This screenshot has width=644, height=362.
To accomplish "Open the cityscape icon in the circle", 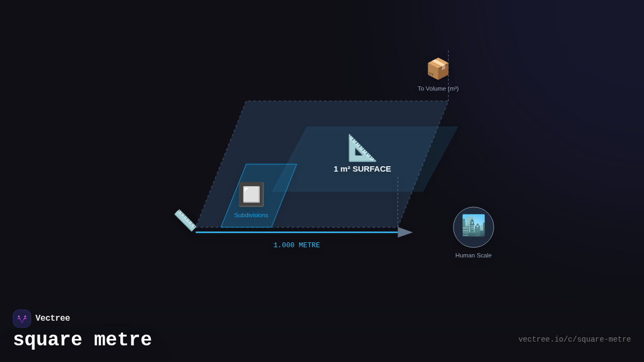I will tap(473, 227).
